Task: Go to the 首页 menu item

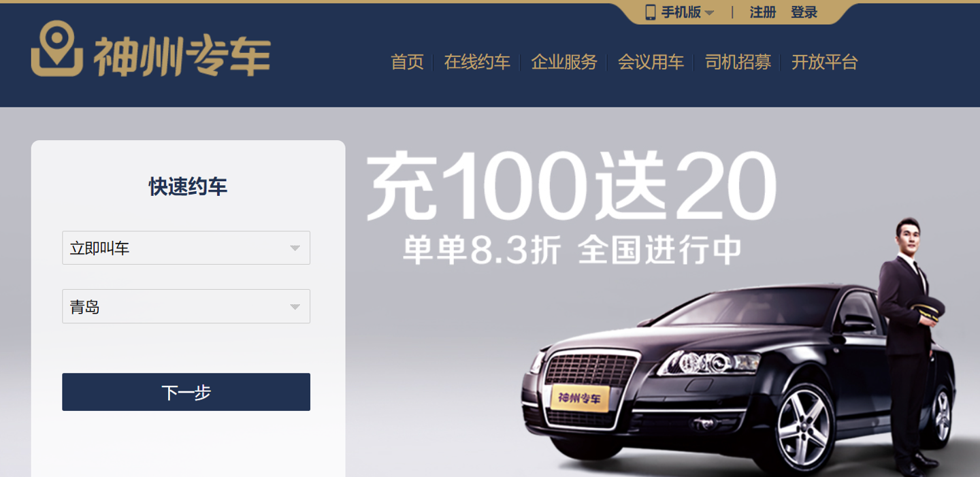Action: [407, 63]
